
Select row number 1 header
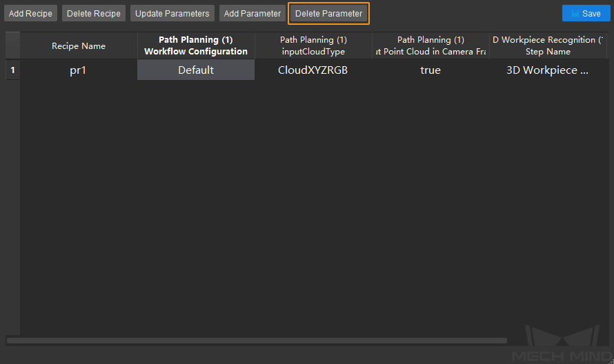click(12, 70)
